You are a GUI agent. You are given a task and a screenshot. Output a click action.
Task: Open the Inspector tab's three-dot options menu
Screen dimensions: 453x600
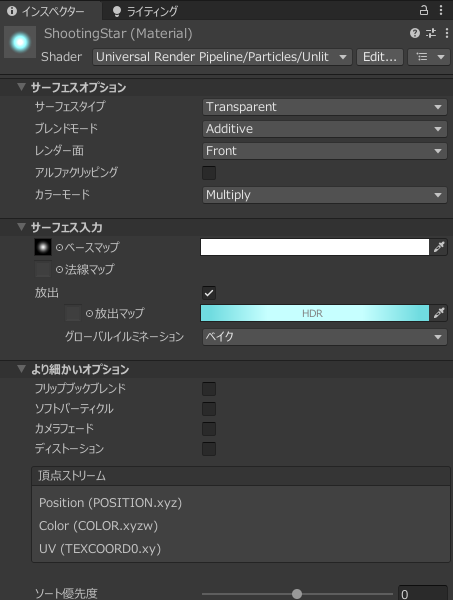[441, 10]
